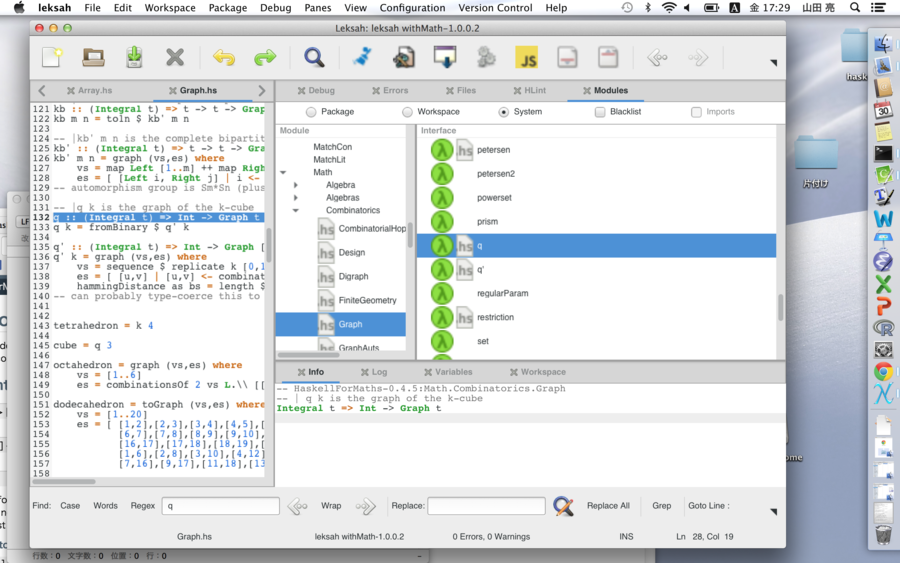Click the Find magnifier toolbar icon
This screenshot has width=900, height=563.
(314, 57)
